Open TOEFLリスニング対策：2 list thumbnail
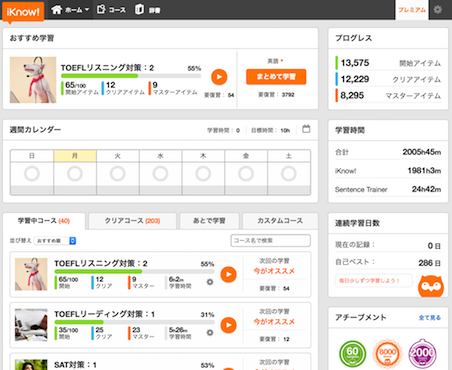This screenshot has width=452, height=370. coord(31,274)
